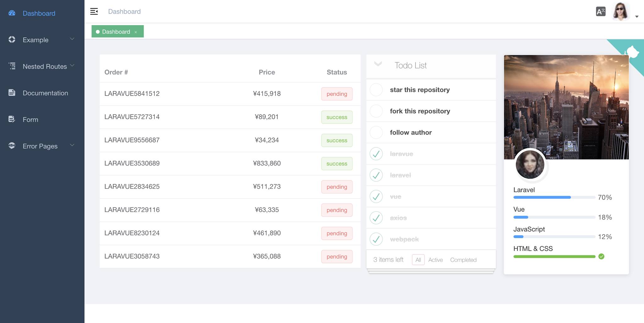Expand the Example submenu arrow
Screen dimensions: 644x323
coord(72,39)
